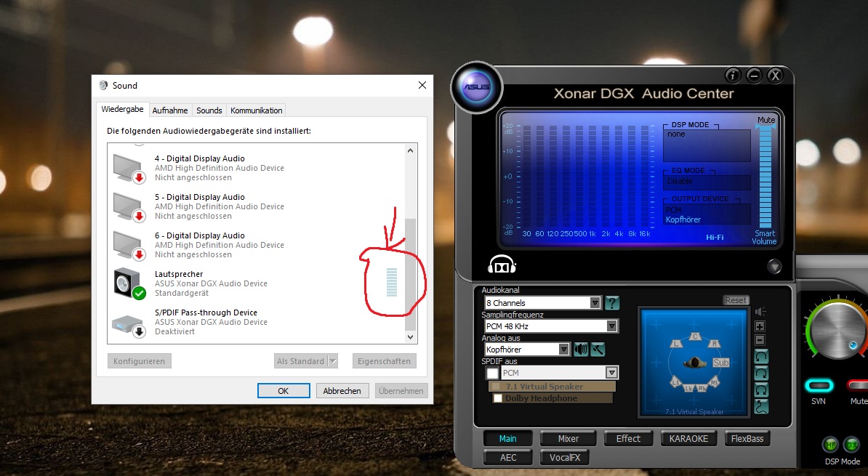Switch to the Sounds tab

pyautogui.click(x=209, y=110)
